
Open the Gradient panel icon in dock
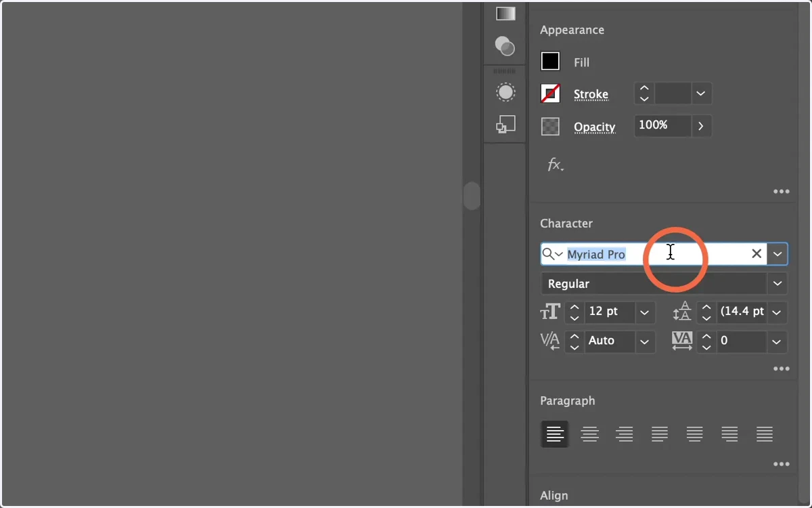505,14
